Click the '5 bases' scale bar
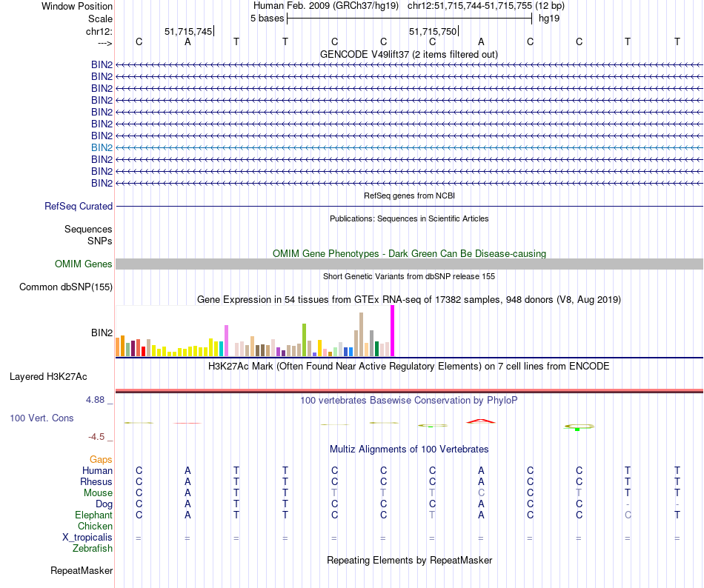 pyautogui.click(x=410, y=19)
